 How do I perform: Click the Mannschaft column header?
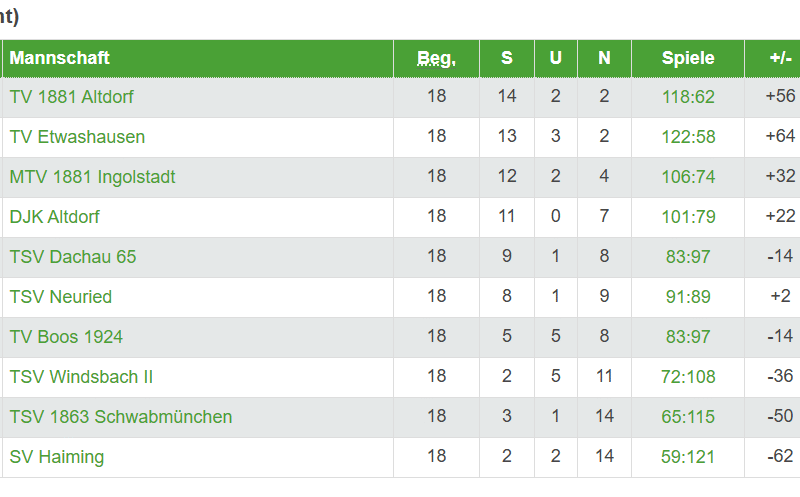[x=60, y=58]
